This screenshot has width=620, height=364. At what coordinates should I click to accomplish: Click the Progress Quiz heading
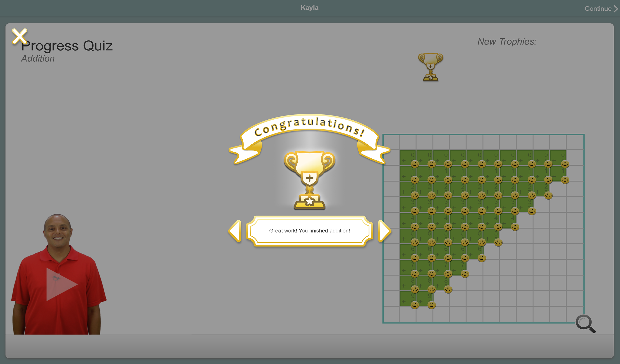67,46
